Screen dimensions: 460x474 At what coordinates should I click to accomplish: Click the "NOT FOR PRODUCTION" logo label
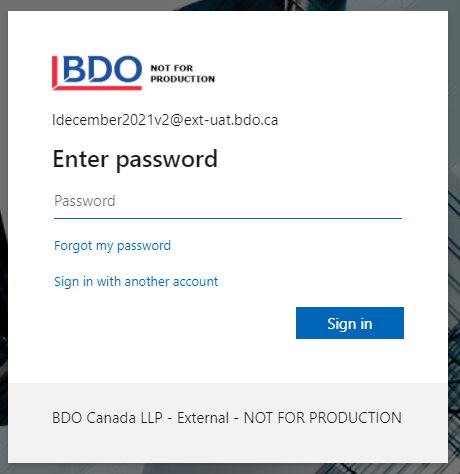pyautogui.click(x=183, y=73)
